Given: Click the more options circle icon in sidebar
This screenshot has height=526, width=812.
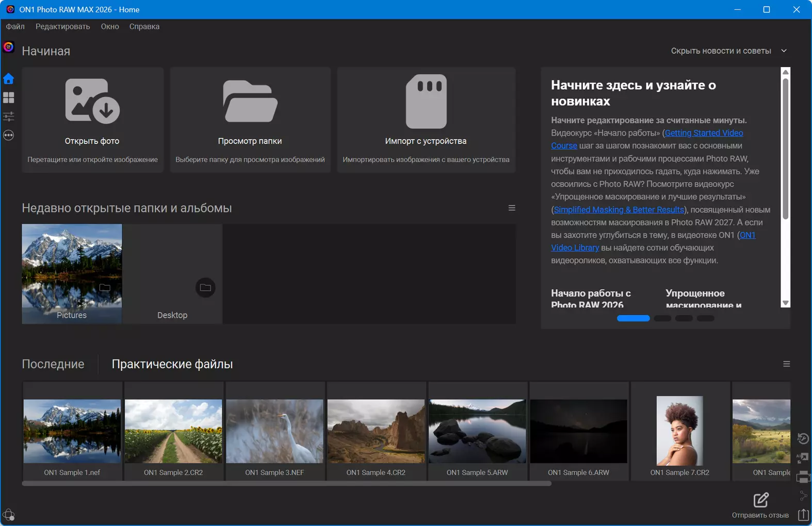Looking at the screenshot, I should click(9, 135).
